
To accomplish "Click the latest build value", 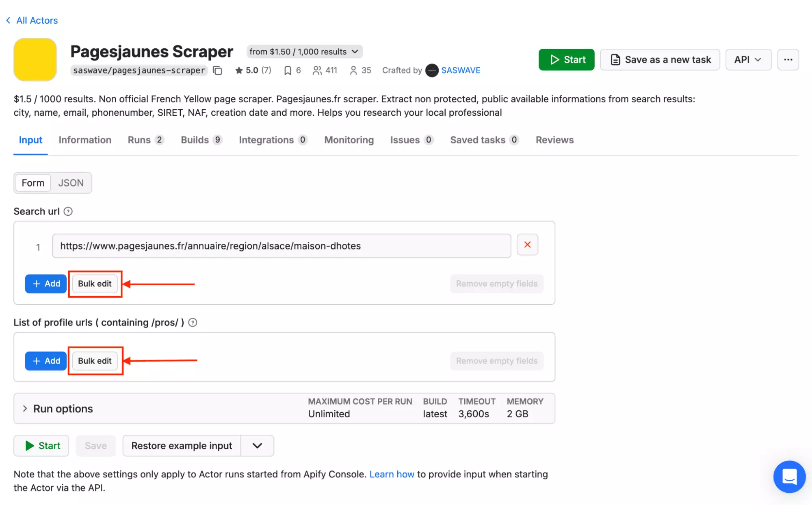I will 435,414.
